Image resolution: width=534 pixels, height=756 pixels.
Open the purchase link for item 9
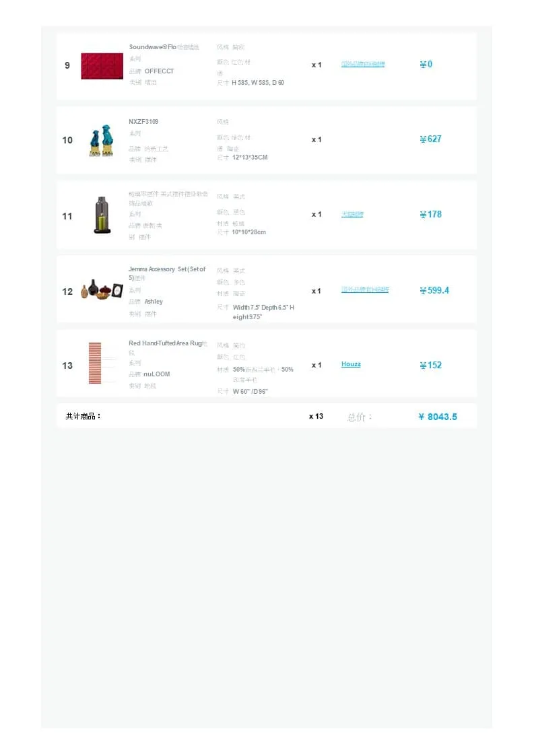click(x=363, y=64)
